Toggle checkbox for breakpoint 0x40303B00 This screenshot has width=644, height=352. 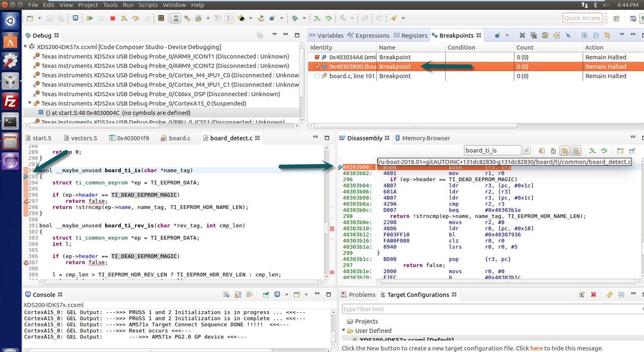coord(317,67)
